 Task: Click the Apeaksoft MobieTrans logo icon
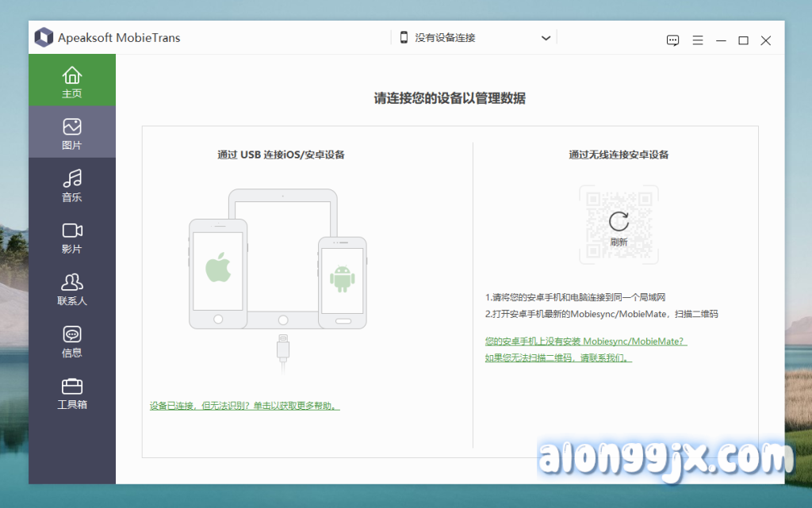[44, 37]
